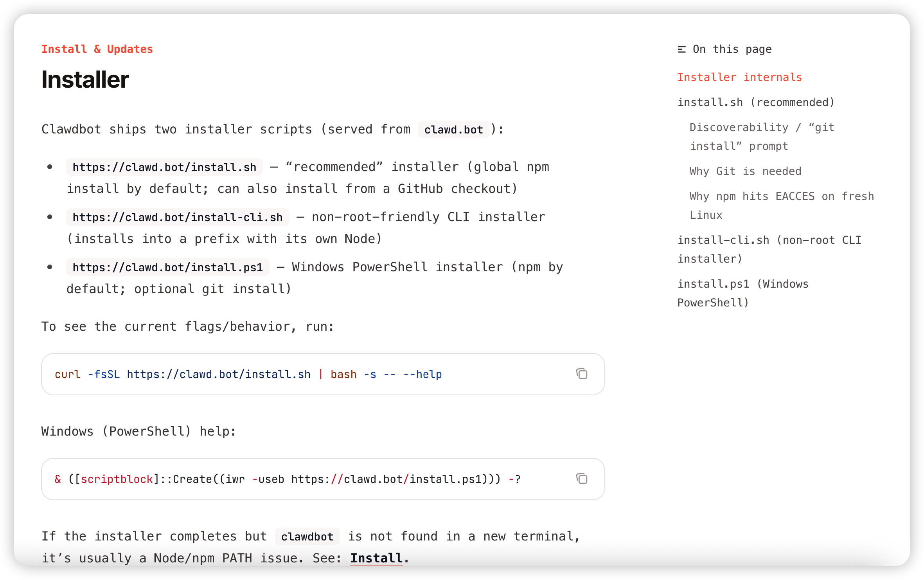Copy the curl install.sh help command
The image size is (924, 580).
pos(582,374)
